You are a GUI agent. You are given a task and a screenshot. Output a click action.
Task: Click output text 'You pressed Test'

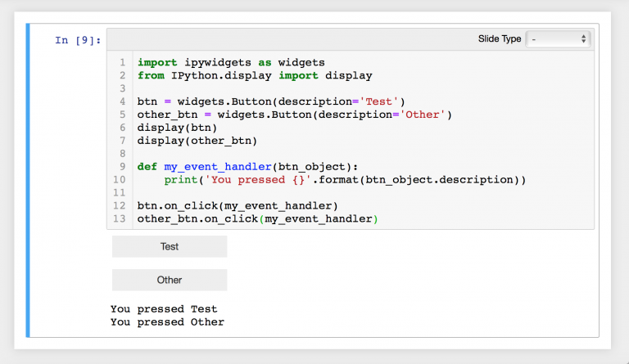pos(164,309)
